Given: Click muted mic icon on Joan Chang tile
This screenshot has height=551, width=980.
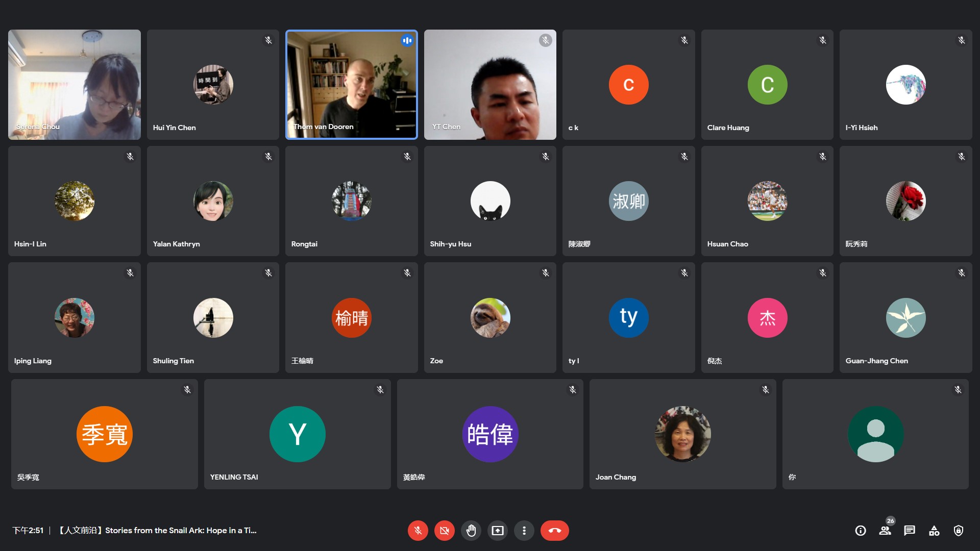Looking at the screenshot, I should [766, 390].
